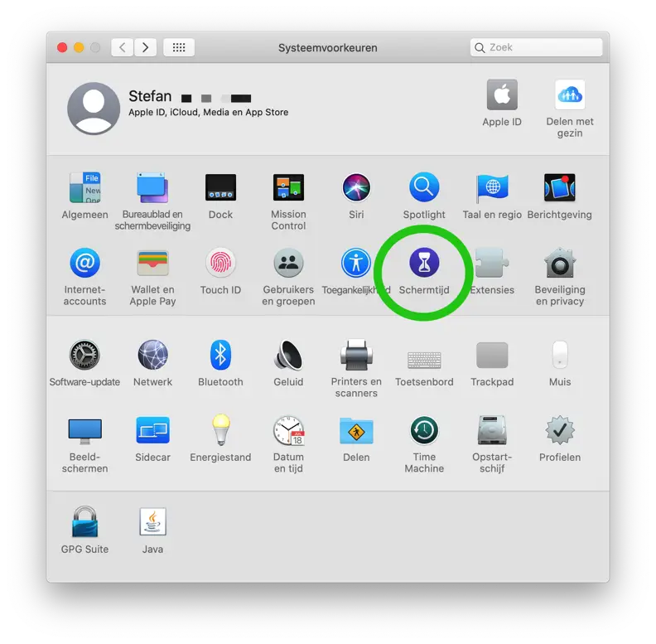
Task: Open Apple ID settings icon
Action: point(502,95)
